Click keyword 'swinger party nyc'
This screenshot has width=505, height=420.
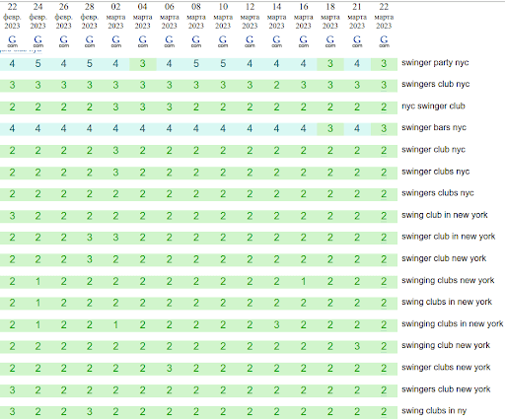click(x=435, y=63)
